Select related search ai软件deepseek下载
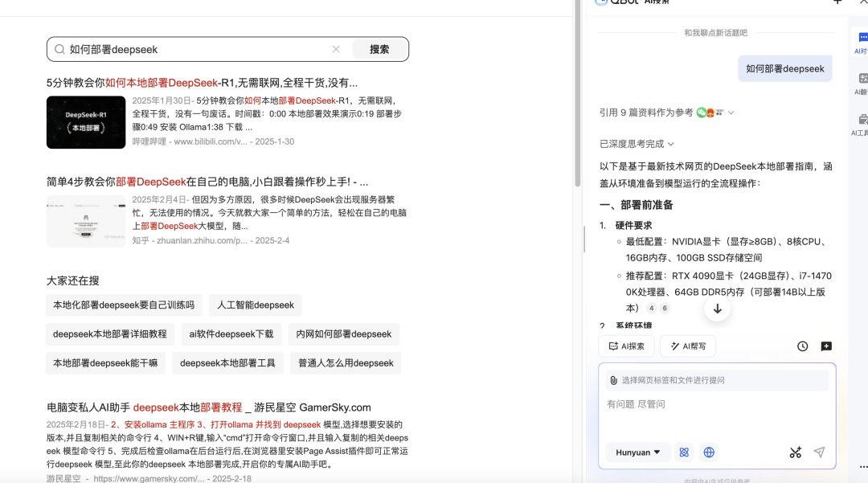The height and width of the screenshot is (483, 868). [231, 334]
